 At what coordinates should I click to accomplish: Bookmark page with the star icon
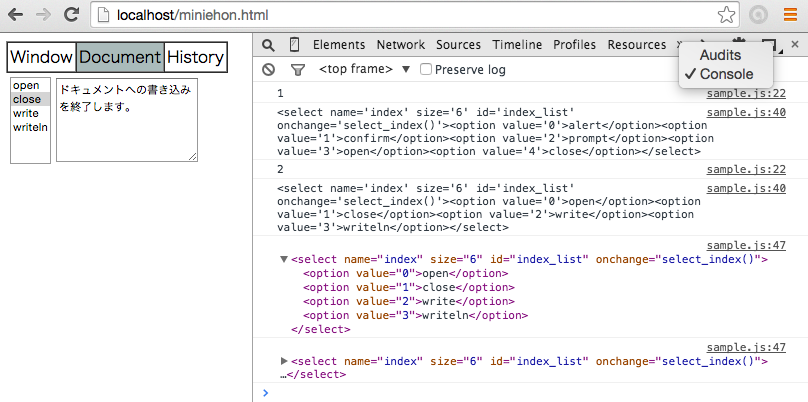point(726,15)
